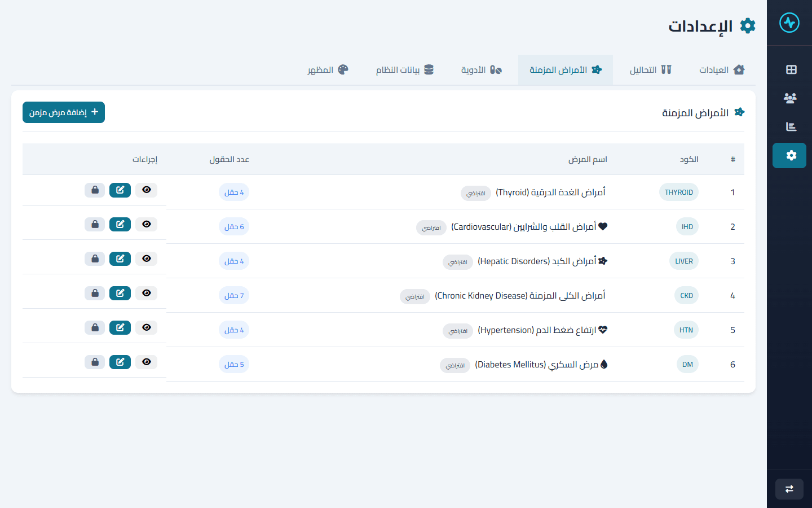Edit the LIVER disease row

click(x=120, y=259)
